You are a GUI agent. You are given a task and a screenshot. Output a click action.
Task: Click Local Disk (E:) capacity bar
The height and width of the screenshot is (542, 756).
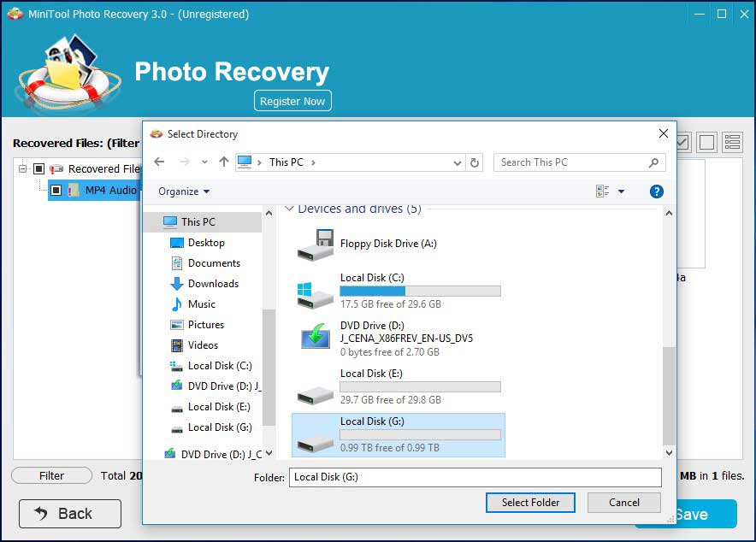[420, 387]
